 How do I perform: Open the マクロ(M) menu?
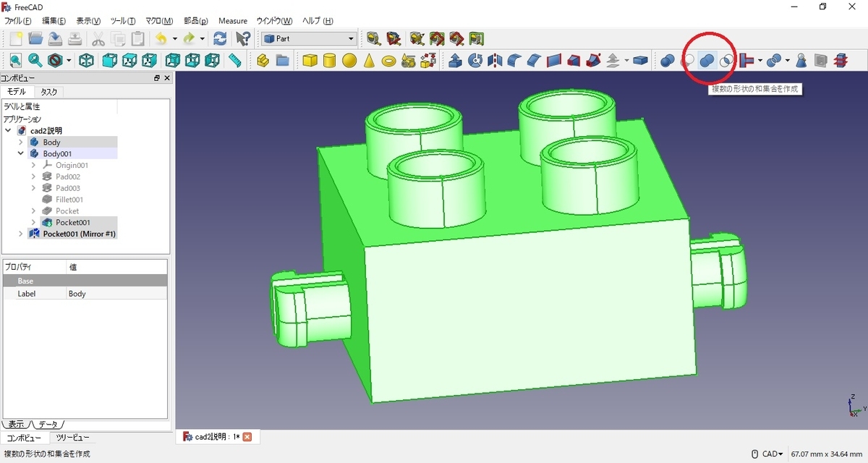159,21
